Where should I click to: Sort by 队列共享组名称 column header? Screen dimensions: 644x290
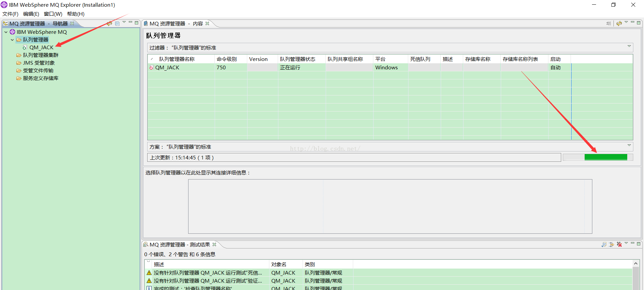coord(350,59)
